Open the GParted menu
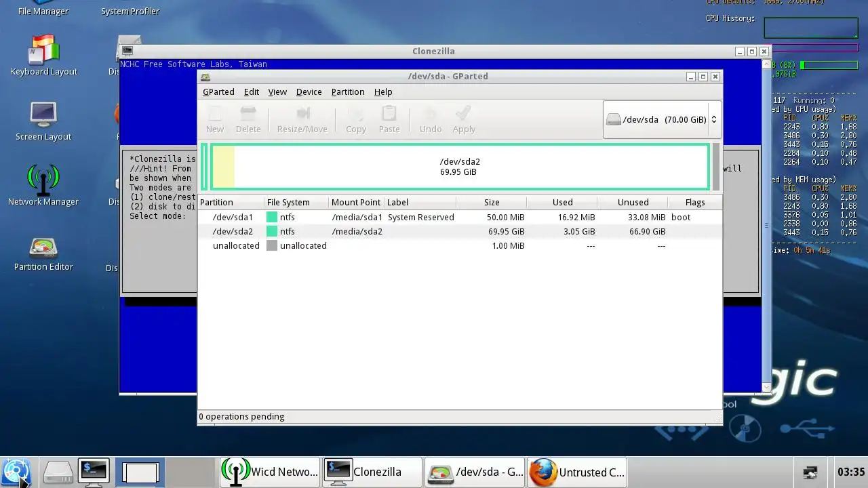Screen dimensions: 868x488 click(x=218, y=91)
